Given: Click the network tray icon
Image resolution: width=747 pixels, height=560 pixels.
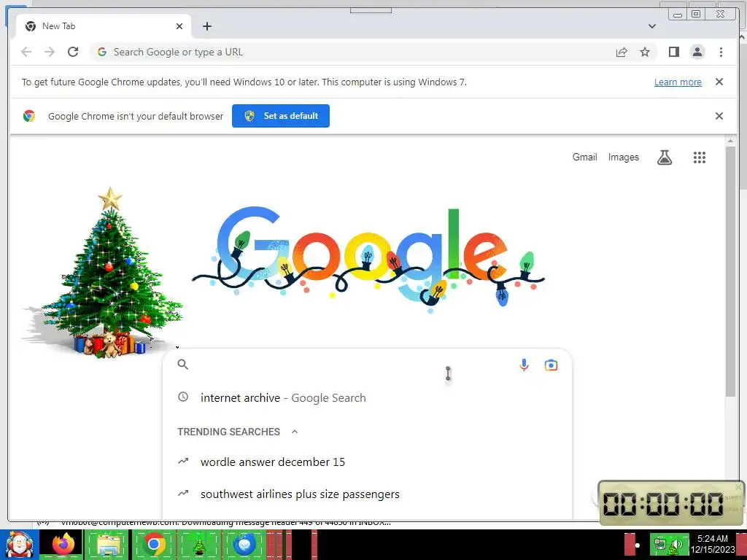Looking at the screenshot, I should point(659,544).
